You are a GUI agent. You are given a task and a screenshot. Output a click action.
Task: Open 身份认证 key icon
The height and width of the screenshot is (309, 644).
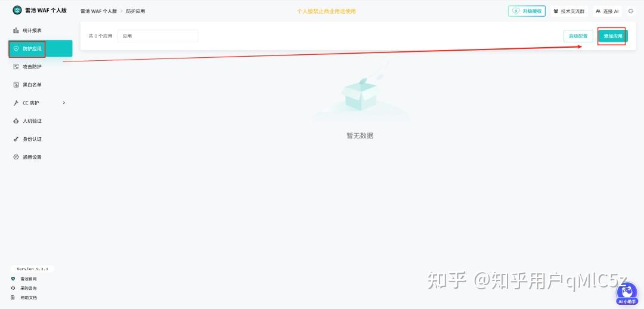coord(16,139)
